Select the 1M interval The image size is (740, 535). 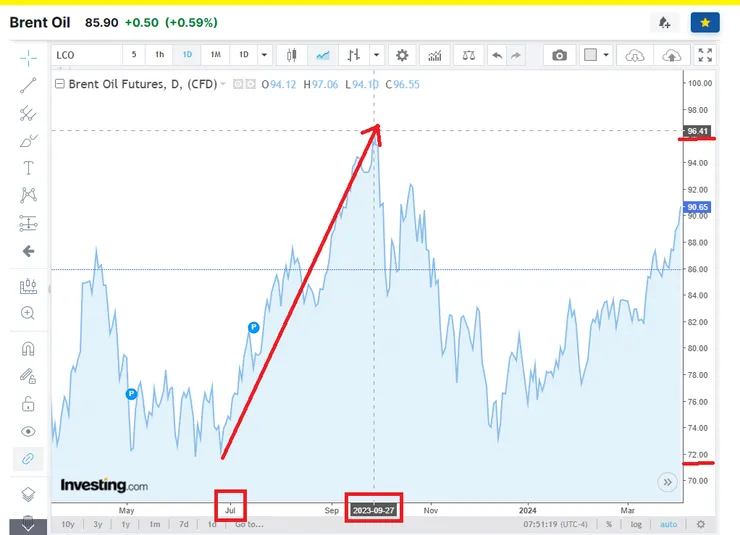(215, 55)
